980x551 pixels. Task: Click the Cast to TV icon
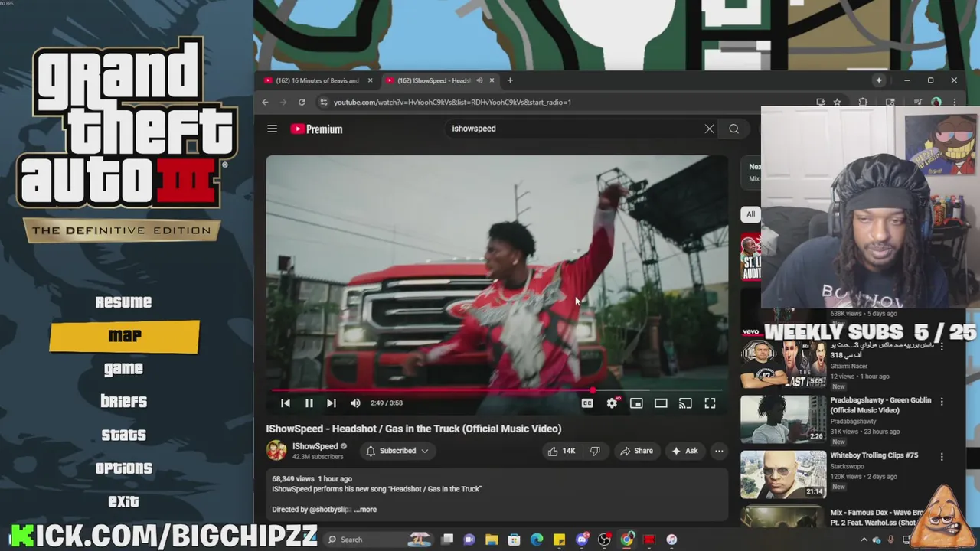685,403
